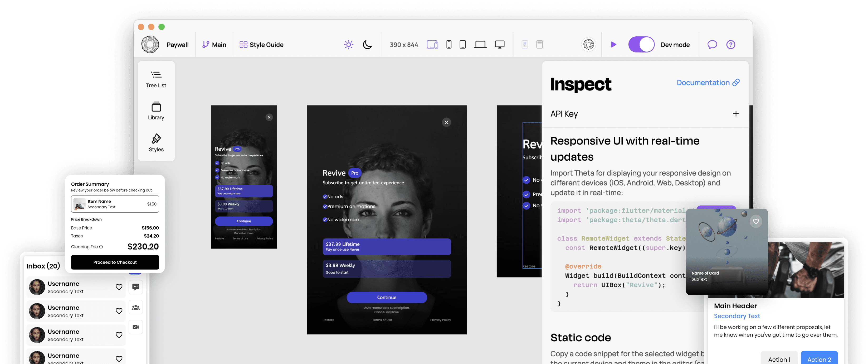Viewport: 868px width, 364px height.
Task: Select the 390x844 resolution dropdown
Action: pos(403,44)
